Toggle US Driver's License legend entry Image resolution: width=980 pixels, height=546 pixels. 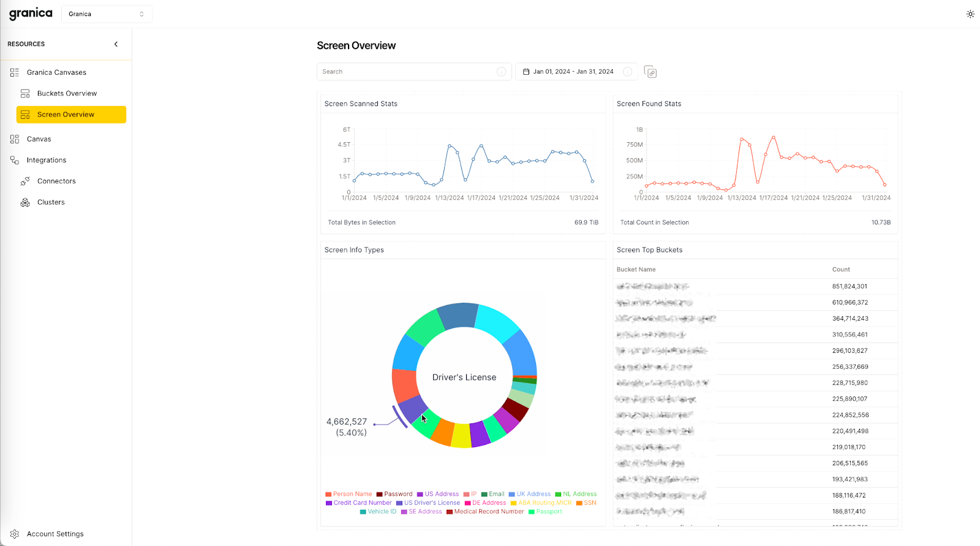[x=428, y=503]
